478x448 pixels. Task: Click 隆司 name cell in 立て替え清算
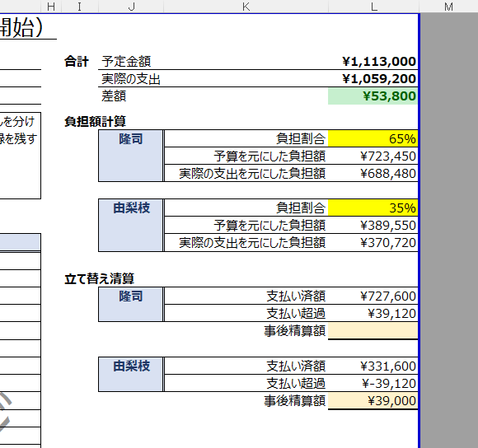pos(131,304)
